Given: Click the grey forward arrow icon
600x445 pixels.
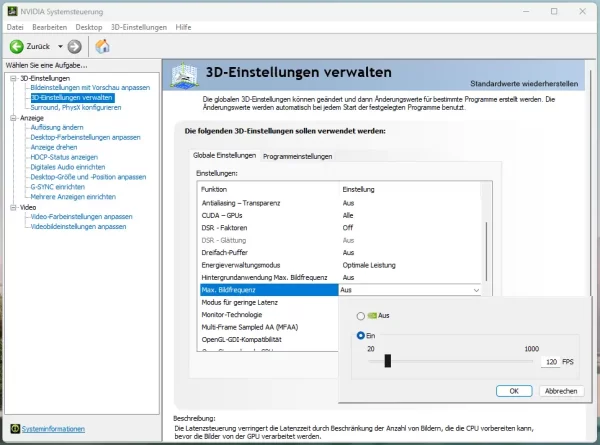Looking at the screenshot, I should point(75,47).
